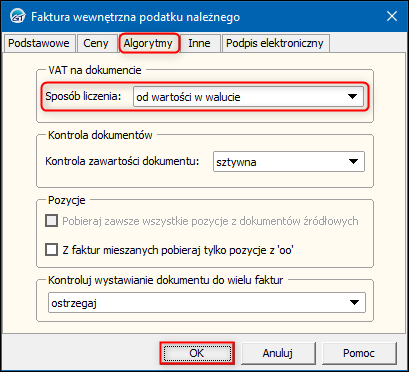Confirm settings with the OK button

click(197, 353)
